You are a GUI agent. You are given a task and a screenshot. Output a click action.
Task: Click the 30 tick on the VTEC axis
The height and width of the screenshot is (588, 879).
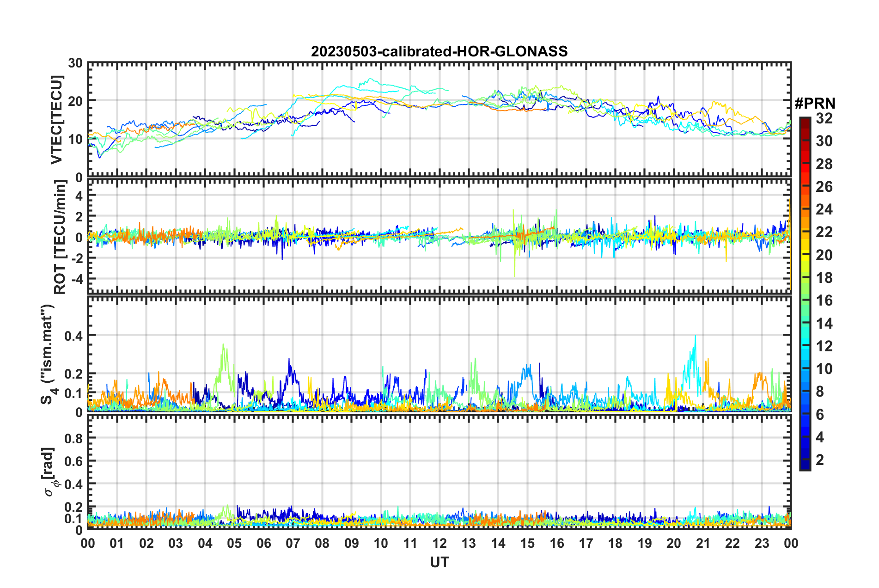pyautogui.click(x=75, y=63)
